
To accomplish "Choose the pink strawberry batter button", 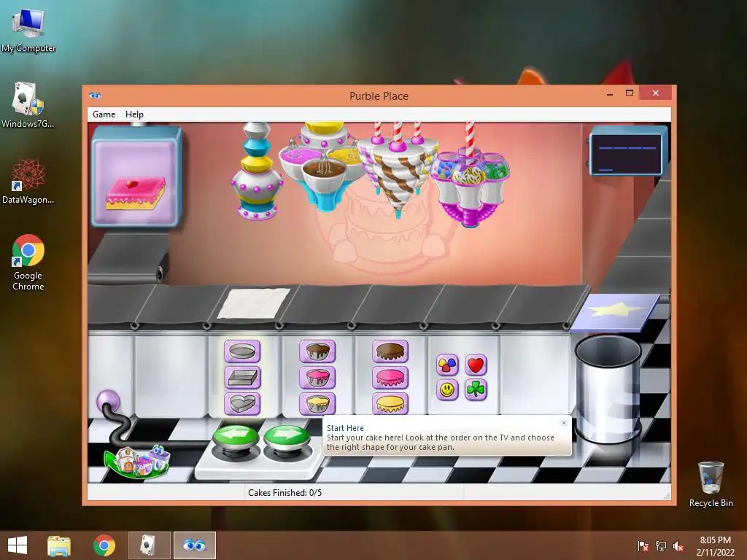I will click(317, 378).
